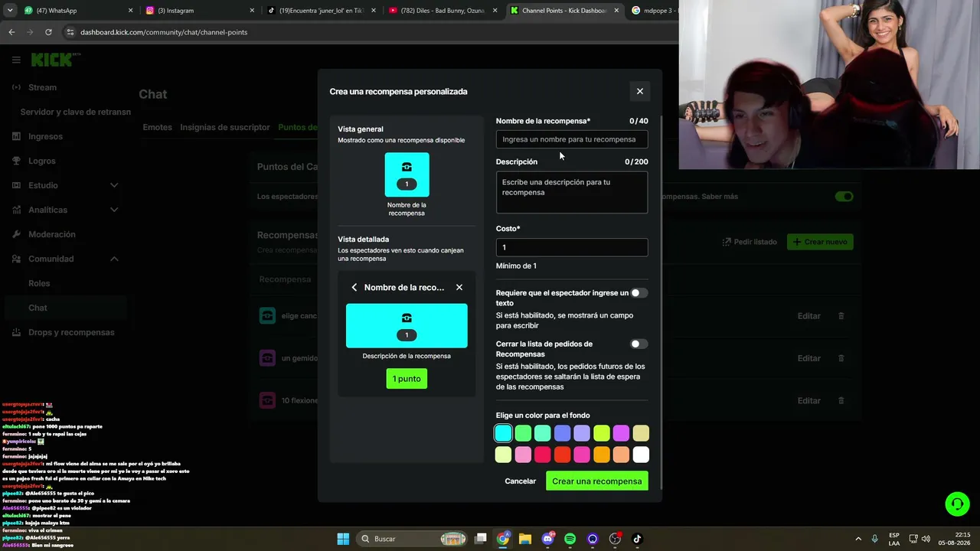Click the Cancelar button
The image size is (980, 551).
coord(521,481)
